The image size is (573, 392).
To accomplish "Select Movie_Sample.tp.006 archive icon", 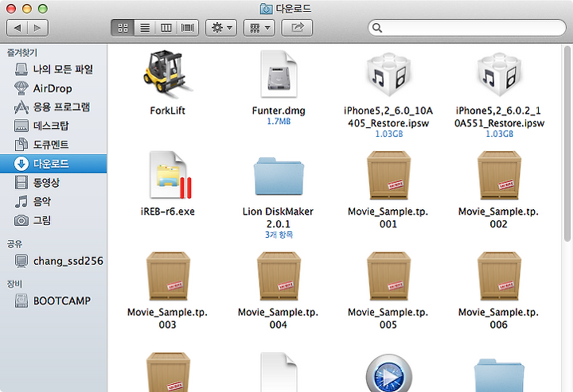I will (499, 276).
